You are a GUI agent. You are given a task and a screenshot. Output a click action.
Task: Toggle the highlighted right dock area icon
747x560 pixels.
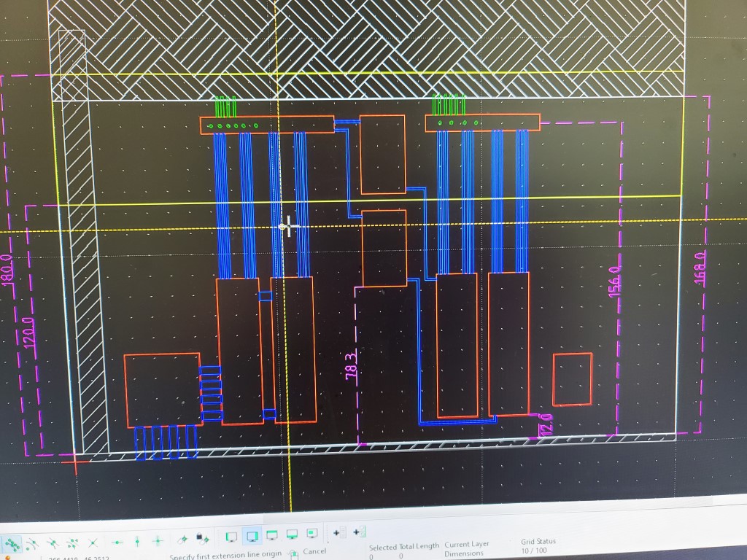[252, 536]
